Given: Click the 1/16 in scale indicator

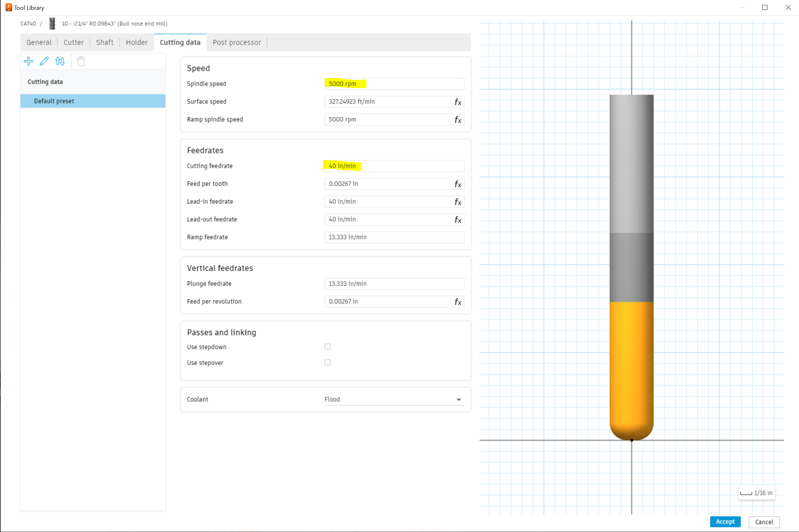Looking at the screenshot, I should (756, 493).
